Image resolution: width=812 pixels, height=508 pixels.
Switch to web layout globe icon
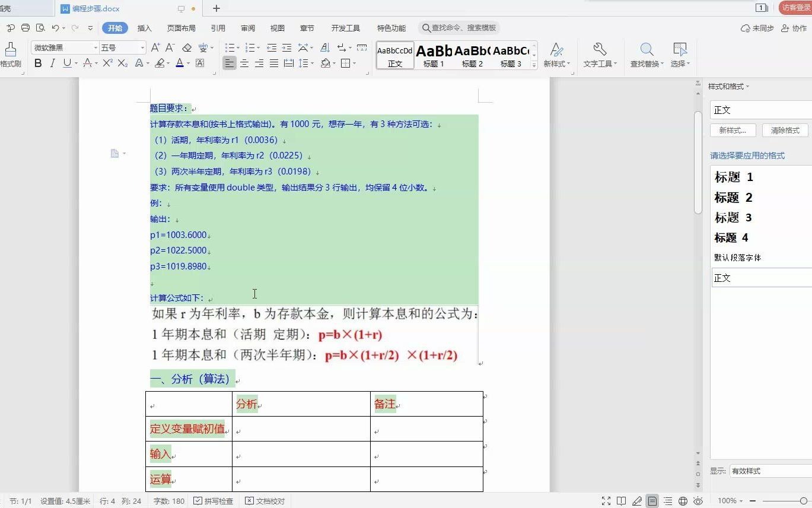coord(683,501)
